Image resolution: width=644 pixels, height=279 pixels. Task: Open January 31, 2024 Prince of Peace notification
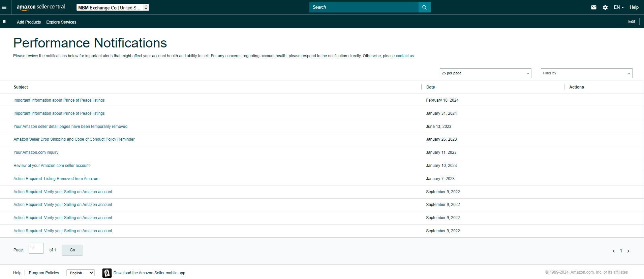59,113
